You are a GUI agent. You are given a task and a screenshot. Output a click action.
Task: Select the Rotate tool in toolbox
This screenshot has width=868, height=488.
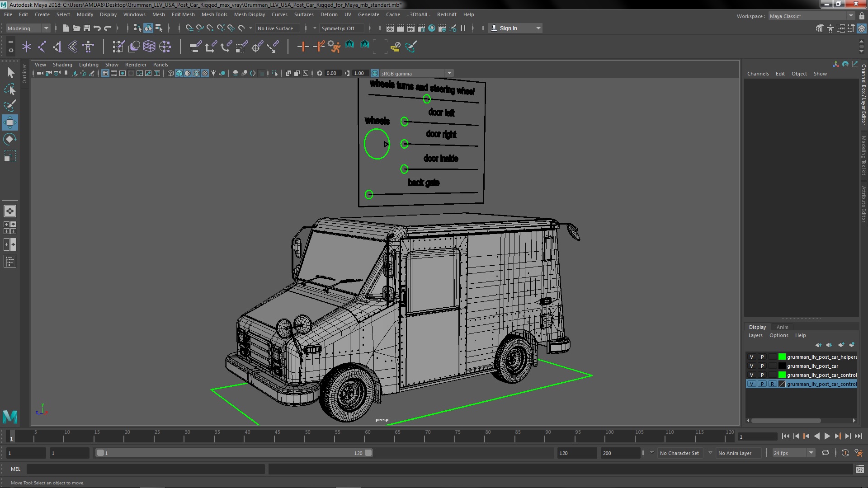point(10,139)
